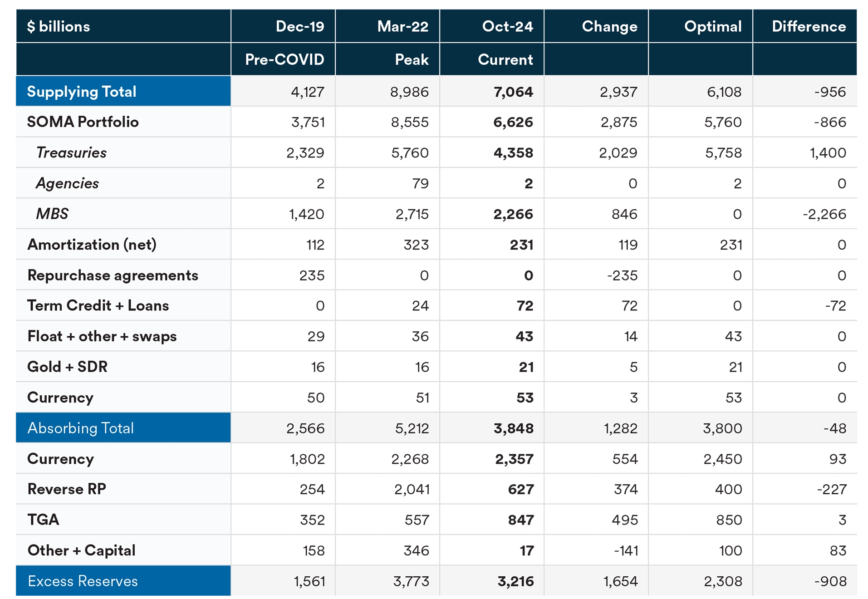Select the Dec-19 column header

click(300, 26)
